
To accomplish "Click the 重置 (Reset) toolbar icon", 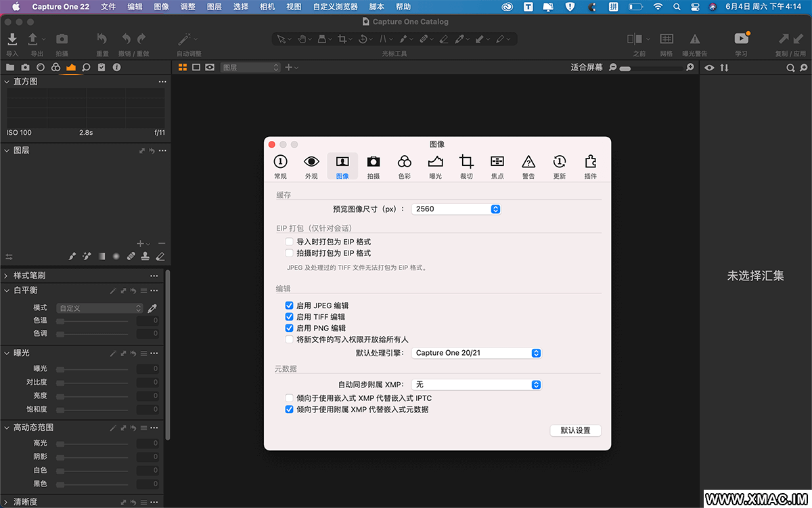I will pos(102,39).
